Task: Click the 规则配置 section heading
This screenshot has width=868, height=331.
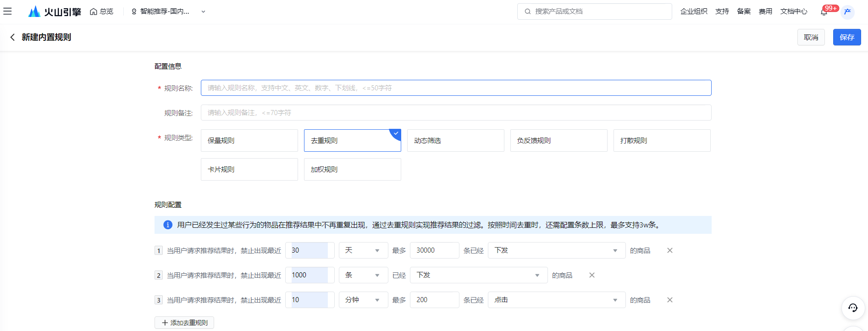Action: coord(168,205)
